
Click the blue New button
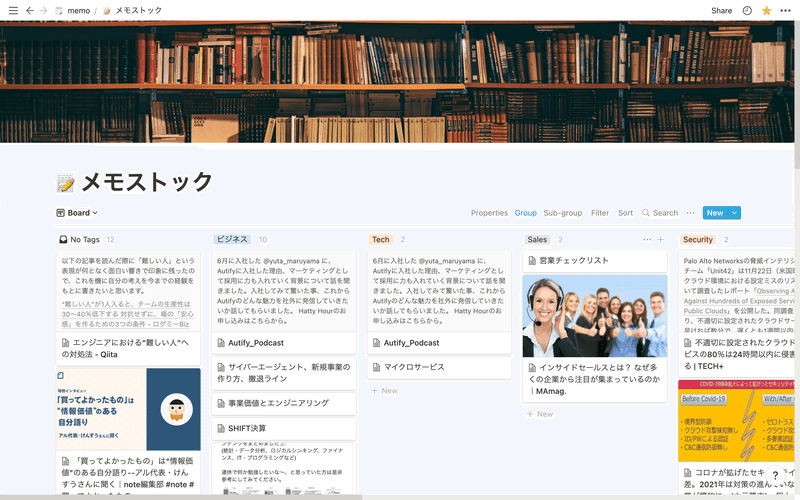715,213
